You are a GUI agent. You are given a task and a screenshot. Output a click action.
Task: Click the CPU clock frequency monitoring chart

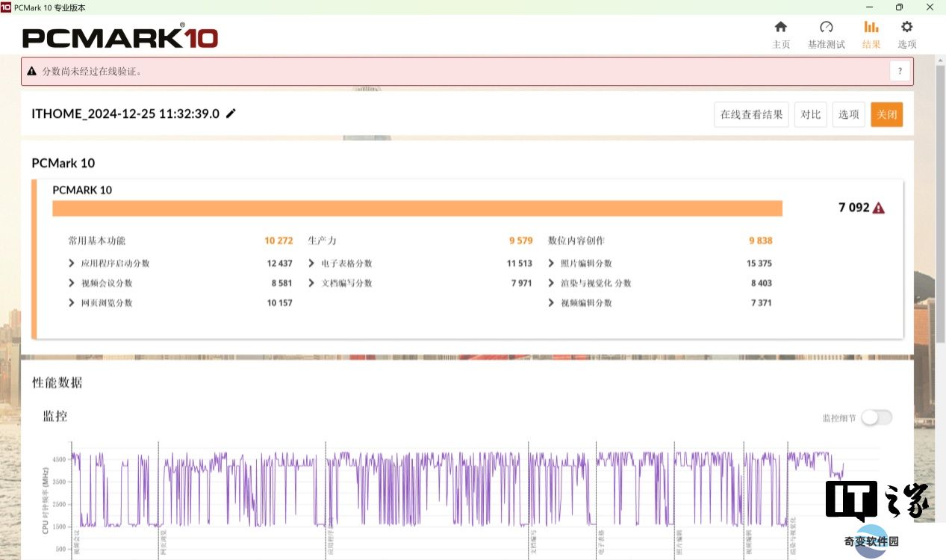click(460, 500)
